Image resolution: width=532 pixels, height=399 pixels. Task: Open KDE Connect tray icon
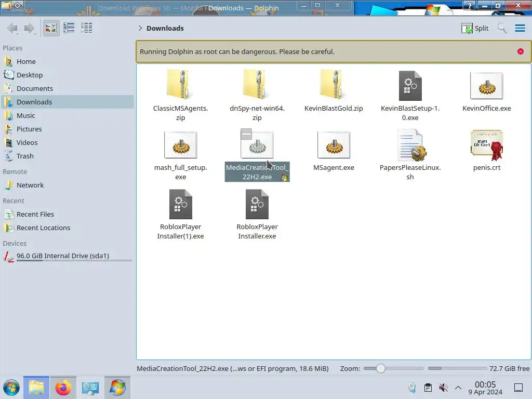[x=412, y=388]
